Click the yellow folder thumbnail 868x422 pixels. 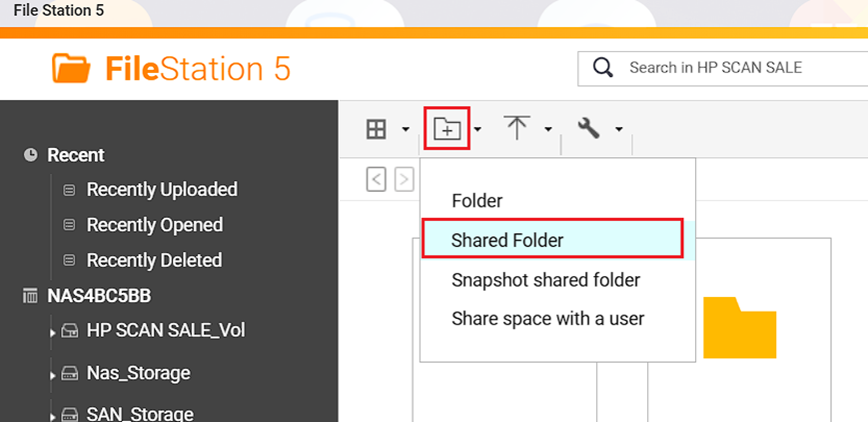[x=739, y=327]
